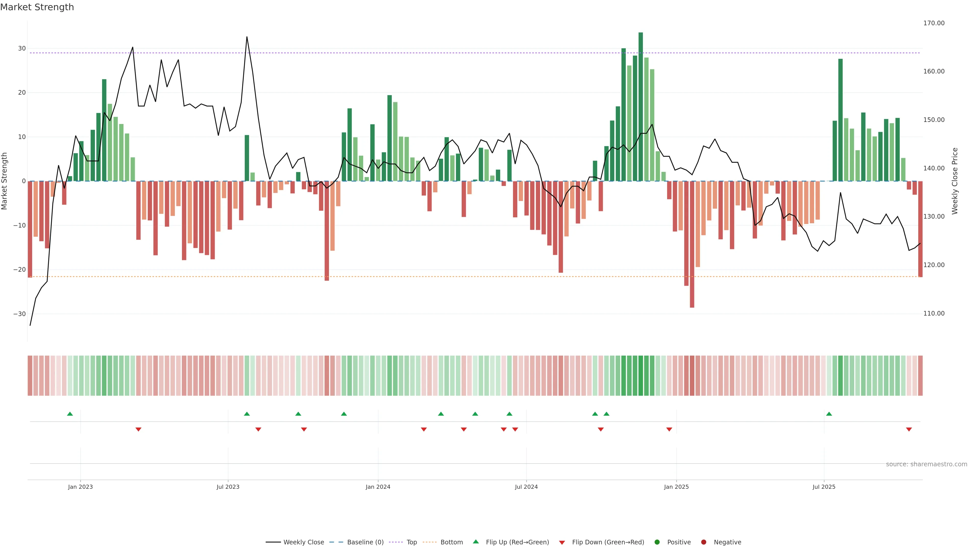
Task: Click the Weekly Close Price axis title
Action: point(954,181)
